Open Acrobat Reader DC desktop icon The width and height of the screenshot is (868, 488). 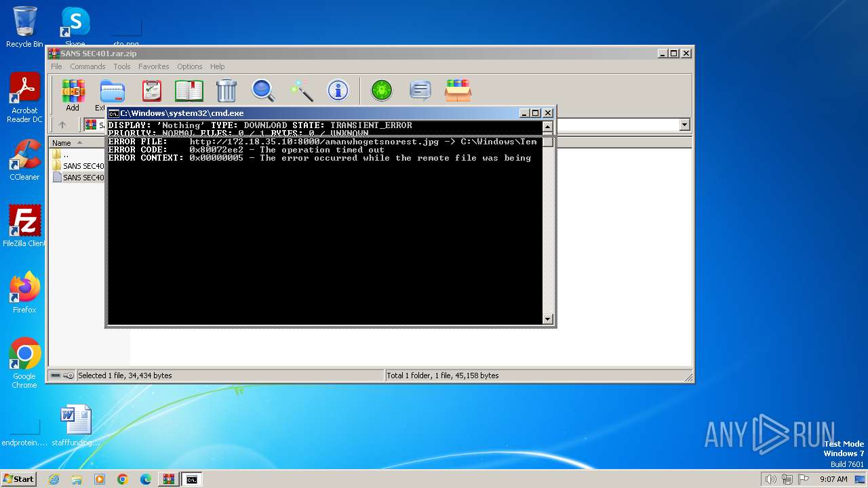click(x=24, y=98)
